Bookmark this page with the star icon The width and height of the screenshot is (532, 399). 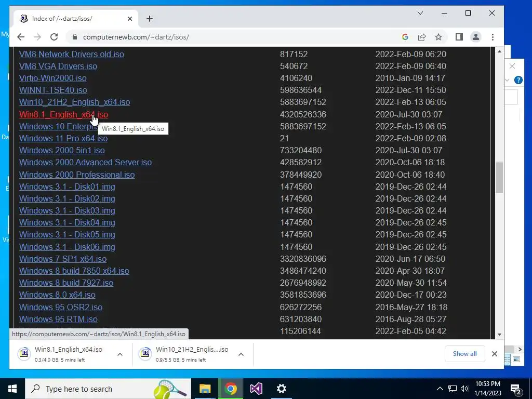pos(438,37)
